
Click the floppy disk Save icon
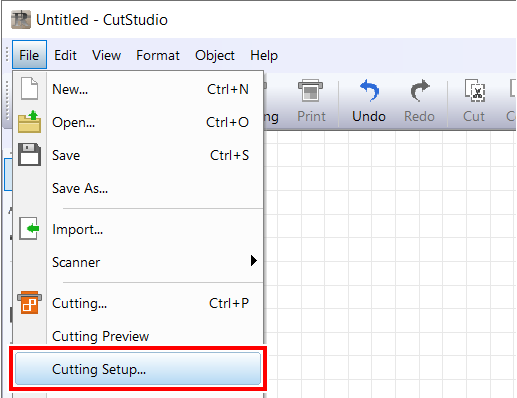click(29, 155)
